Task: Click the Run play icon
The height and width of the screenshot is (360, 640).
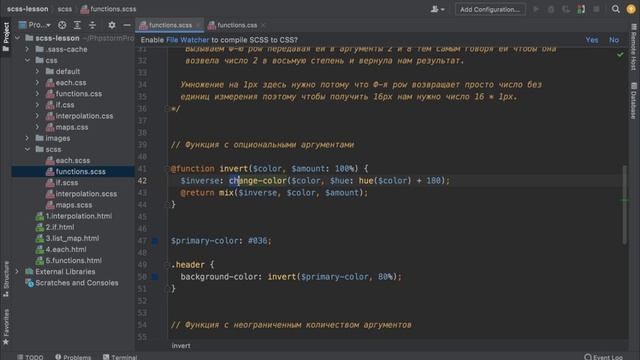Action: [x=536, y=9]
